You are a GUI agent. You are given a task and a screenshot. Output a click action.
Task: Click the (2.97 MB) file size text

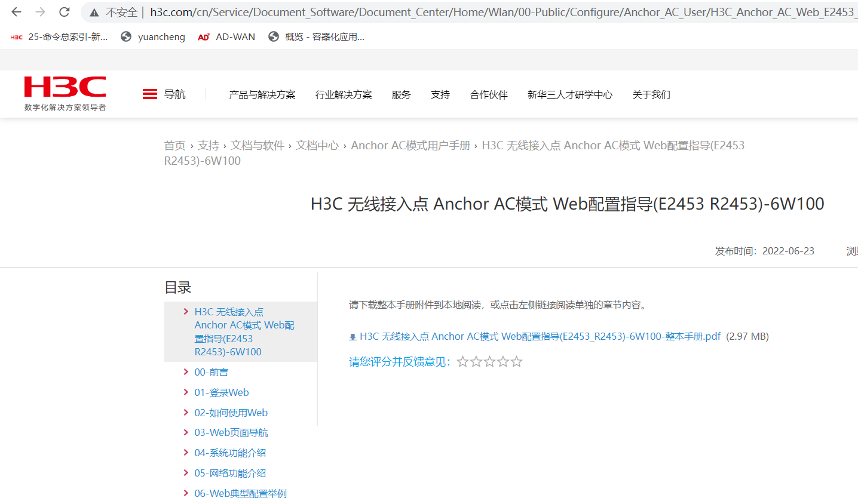747,337
